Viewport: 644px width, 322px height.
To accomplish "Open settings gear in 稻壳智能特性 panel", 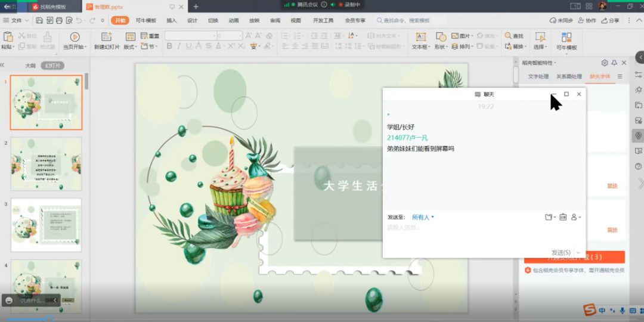I will [x=605, y=63].
